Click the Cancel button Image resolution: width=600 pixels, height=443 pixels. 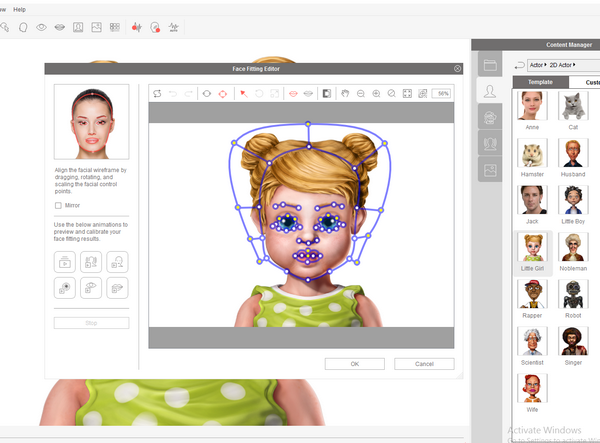coord(424,364)
